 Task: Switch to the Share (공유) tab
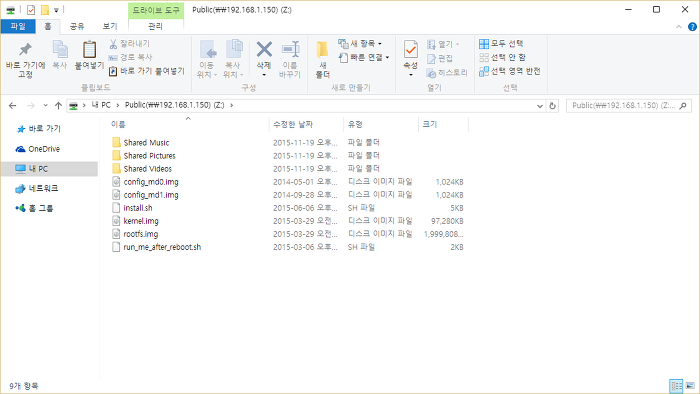(77, 26)
